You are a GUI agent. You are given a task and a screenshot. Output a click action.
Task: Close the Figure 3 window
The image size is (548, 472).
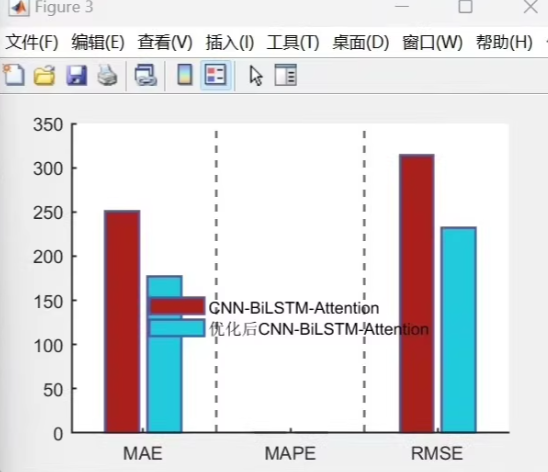(x=531, y=6)
